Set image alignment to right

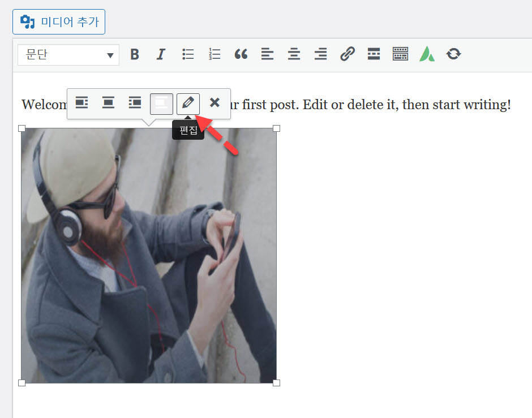[135, 103]
